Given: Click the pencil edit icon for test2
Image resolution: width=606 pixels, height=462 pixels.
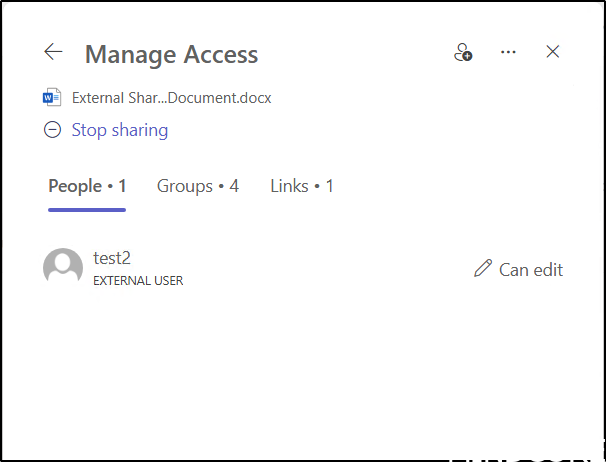Looking at the screenshot, I should [483, 268].
